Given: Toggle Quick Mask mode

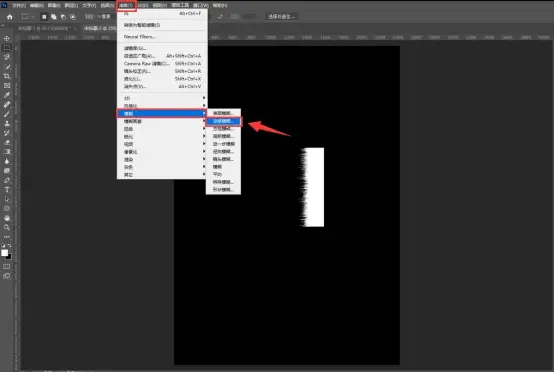Looking at the screenshot, I should tap(7, 267).
